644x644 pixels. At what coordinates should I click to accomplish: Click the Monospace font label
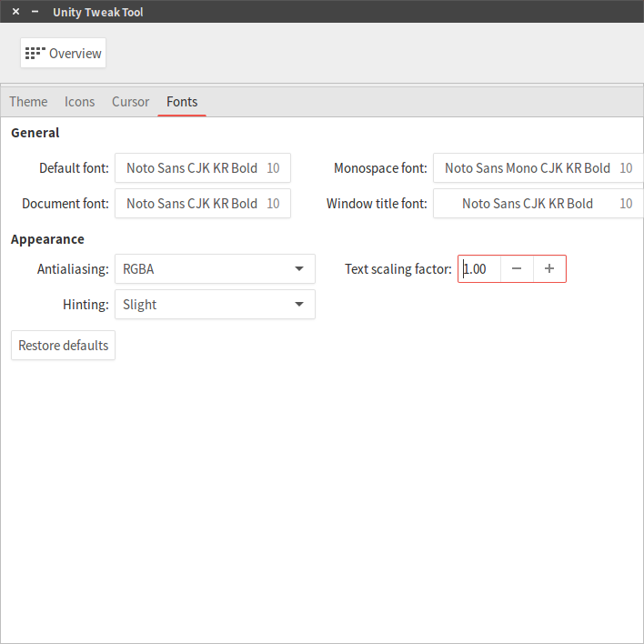pos(381,168)
